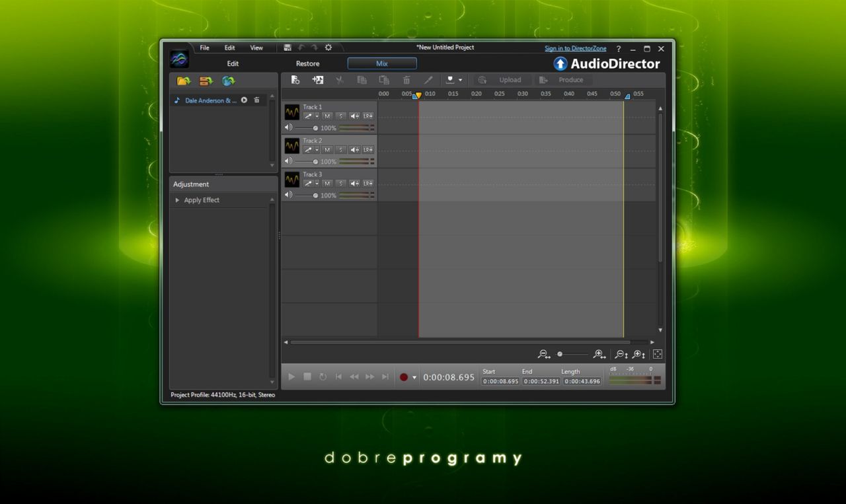Viewport: 846px width, 504px height.
Task: Select the Mix room tab
Action: click(382, 63)
